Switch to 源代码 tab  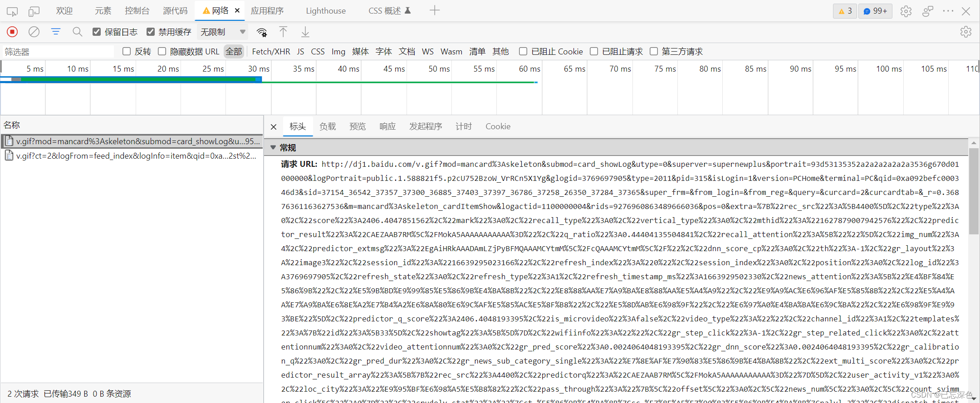175,10
